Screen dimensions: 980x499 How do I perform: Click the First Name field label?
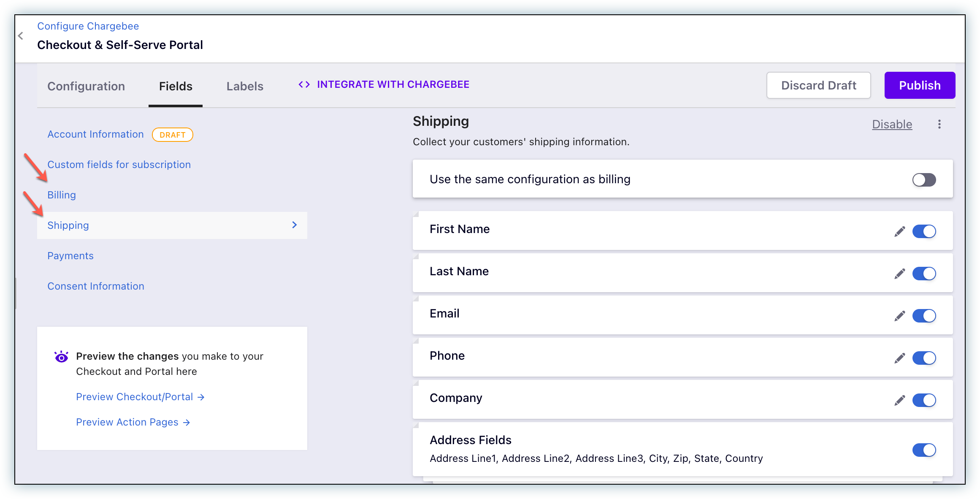coord(460,229)
